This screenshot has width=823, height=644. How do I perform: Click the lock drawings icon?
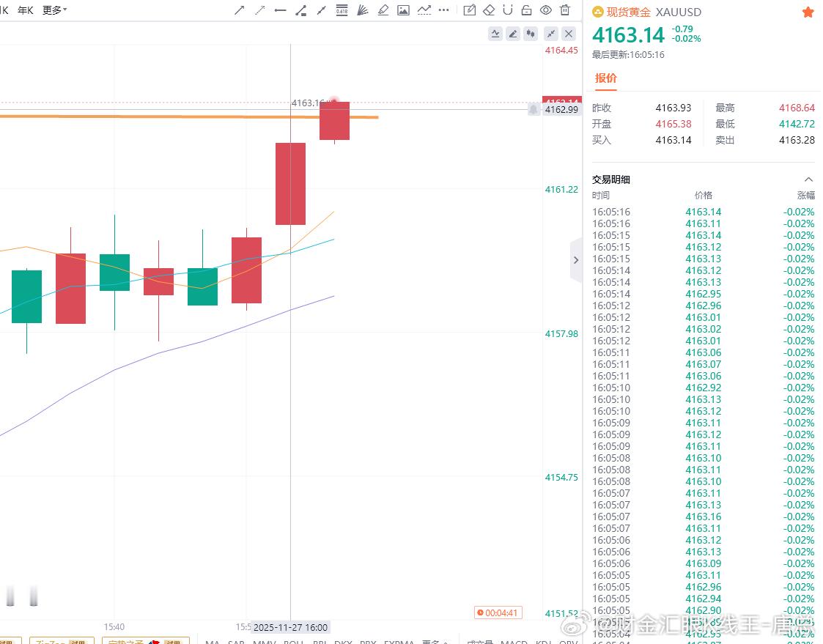[x=527, y=10]
